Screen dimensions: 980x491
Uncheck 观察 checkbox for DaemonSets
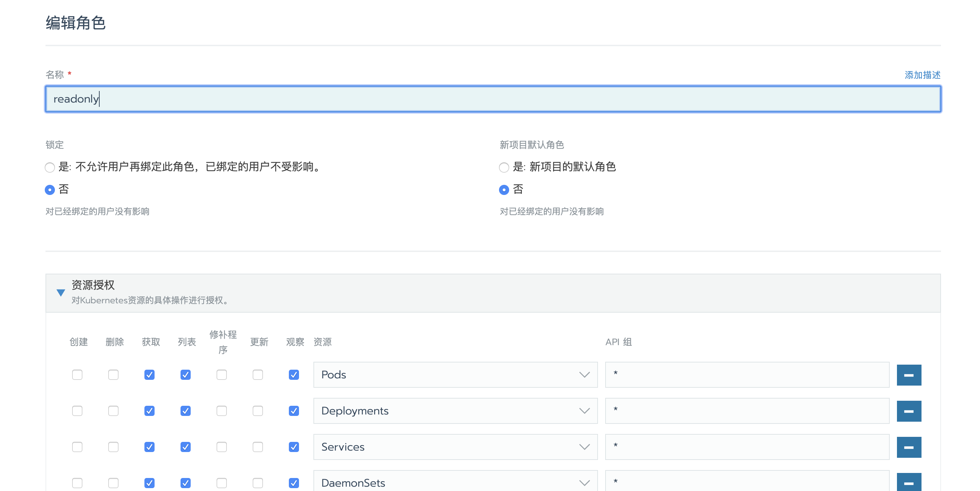coord(294,483)
